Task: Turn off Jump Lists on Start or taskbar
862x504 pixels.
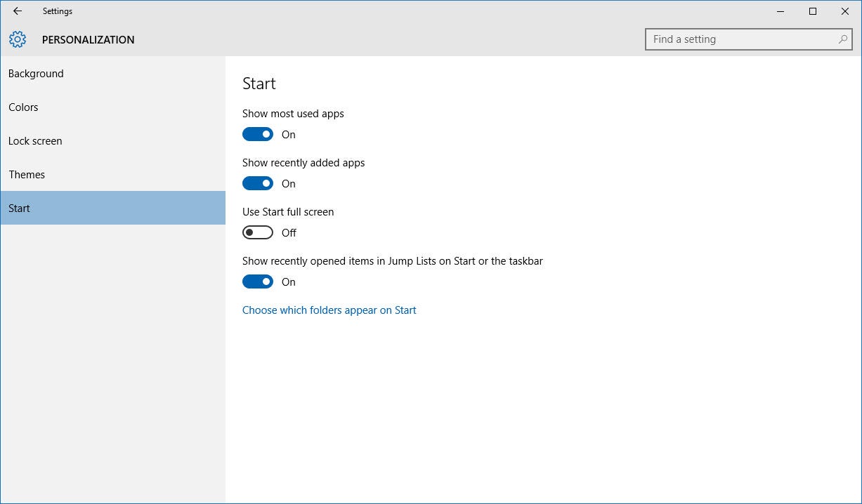Action: [x=257, y=281]
